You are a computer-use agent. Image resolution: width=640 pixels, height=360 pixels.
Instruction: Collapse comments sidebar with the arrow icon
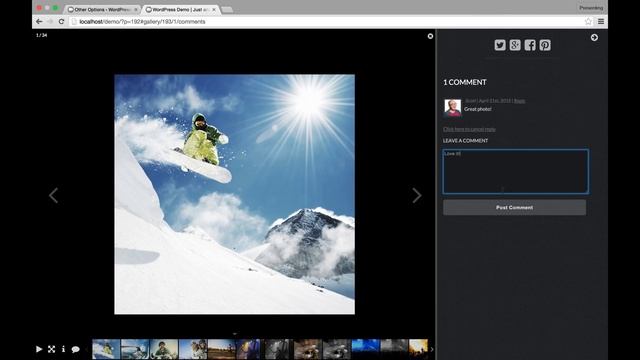click(x=594, y=38)
